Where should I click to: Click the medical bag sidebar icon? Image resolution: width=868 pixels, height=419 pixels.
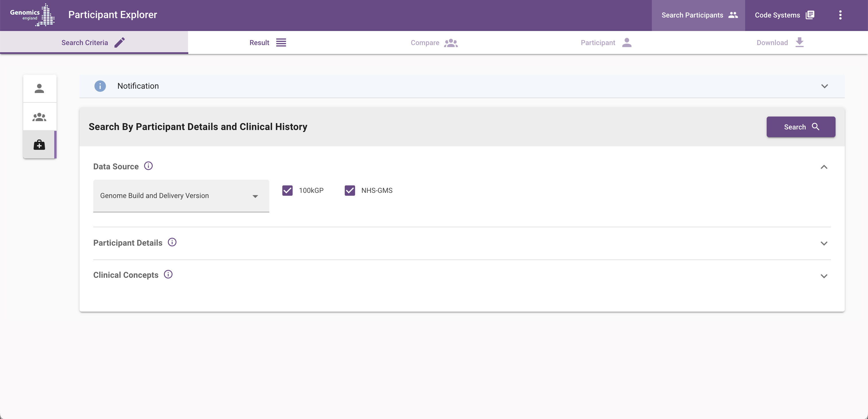click(39, 145)
